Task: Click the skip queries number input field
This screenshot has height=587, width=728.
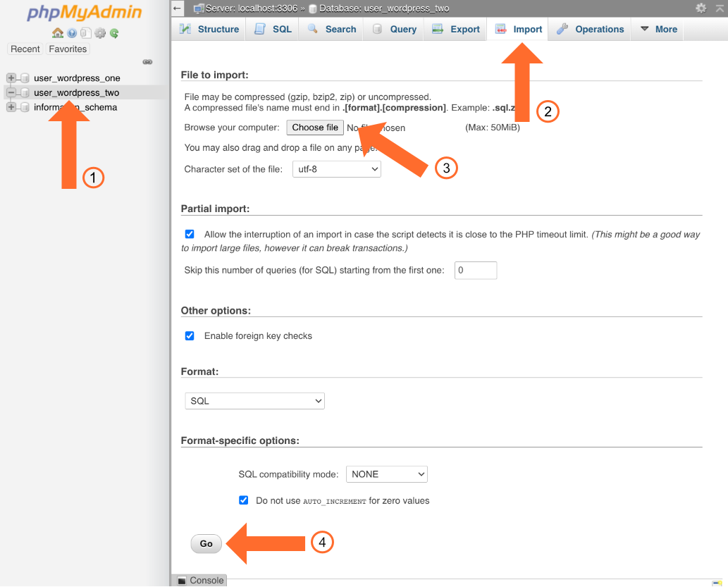Action: (476, 271)
